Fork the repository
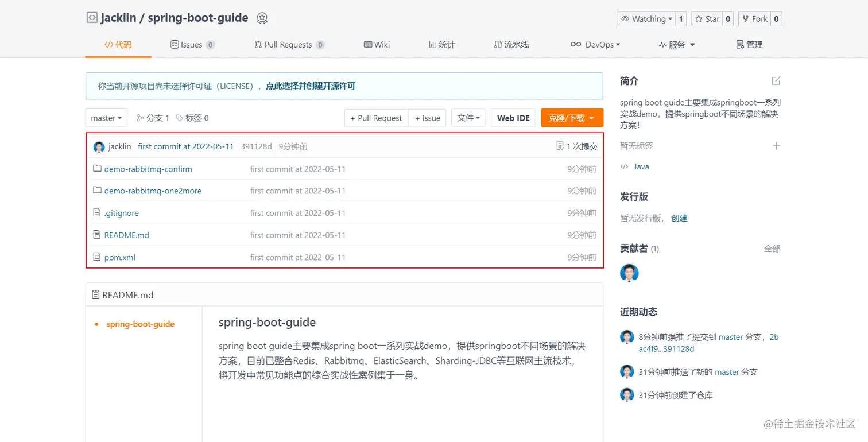Viewport: 868px width, 442px height. click(754, 19)
